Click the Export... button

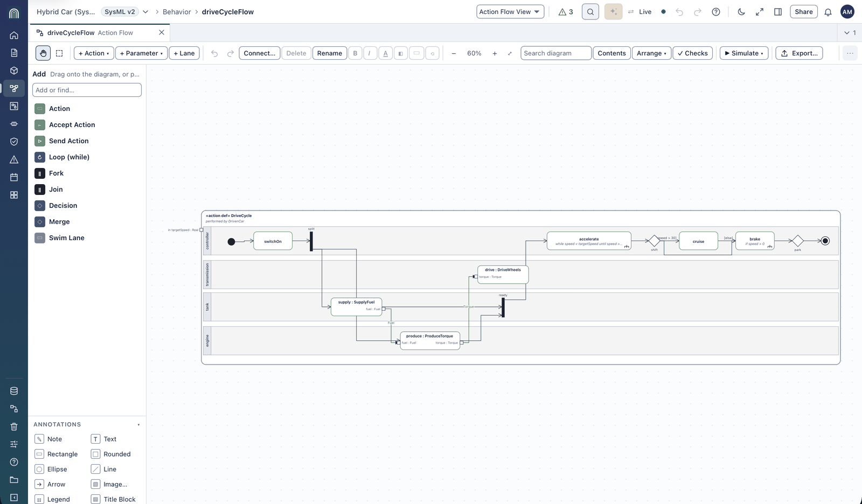[x=799, y=53]
